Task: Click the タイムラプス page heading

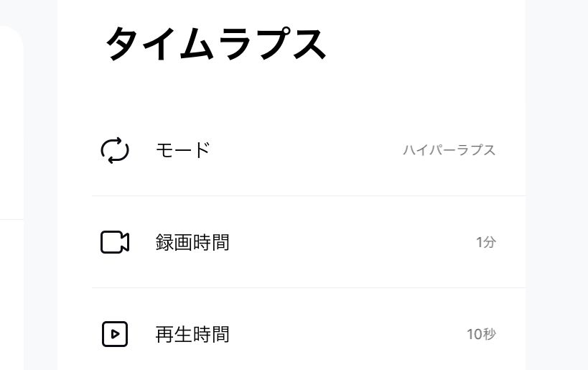Action: pos(216,44)
